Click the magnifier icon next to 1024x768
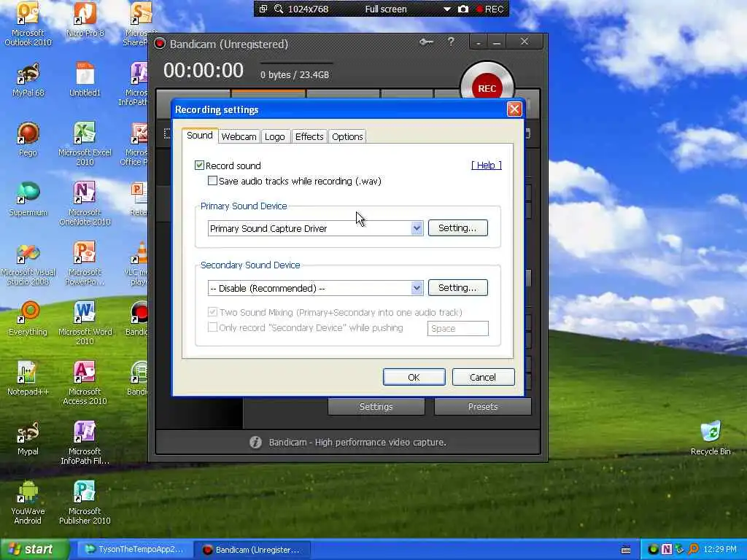Viewport: 747px width, 560px height. pyautogui.click(x=279, y=9)
